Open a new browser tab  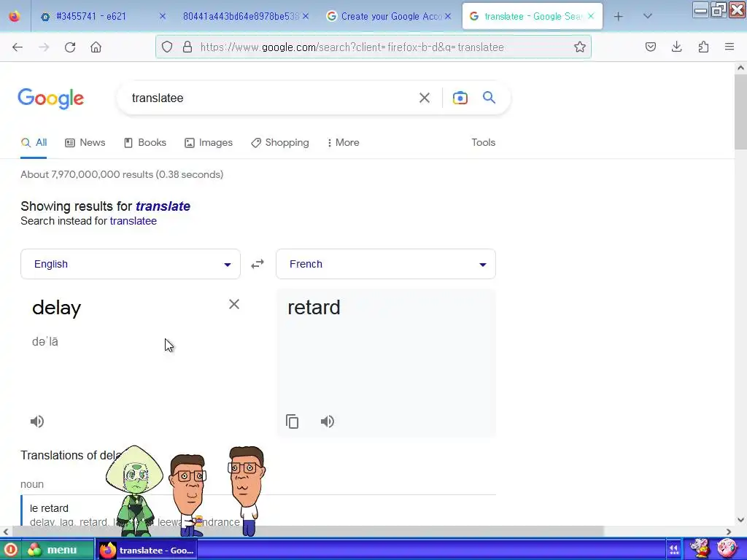pyautogui.click(x=618, y=17)
